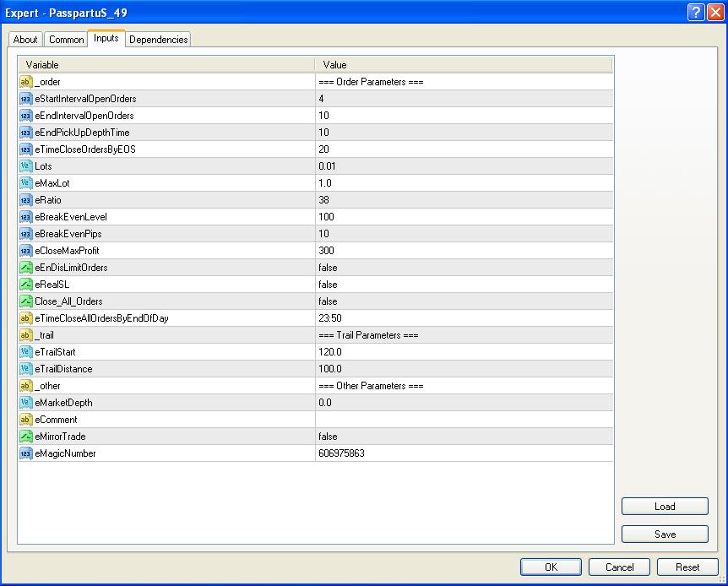
Task: Confirm settings with the OK button
Action: click(551, 567)
